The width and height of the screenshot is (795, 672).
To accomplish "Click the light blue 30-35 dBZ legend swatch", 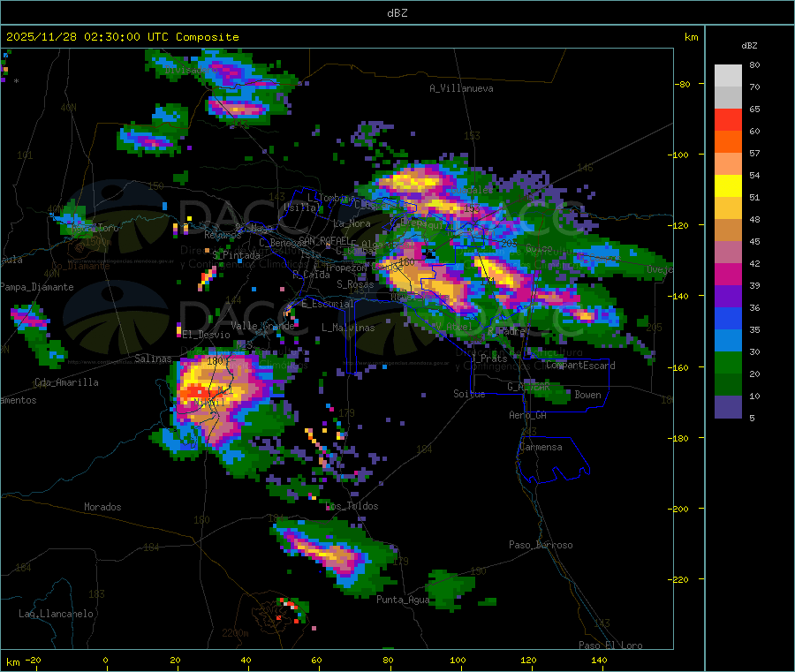I will (x=728, y=341).
